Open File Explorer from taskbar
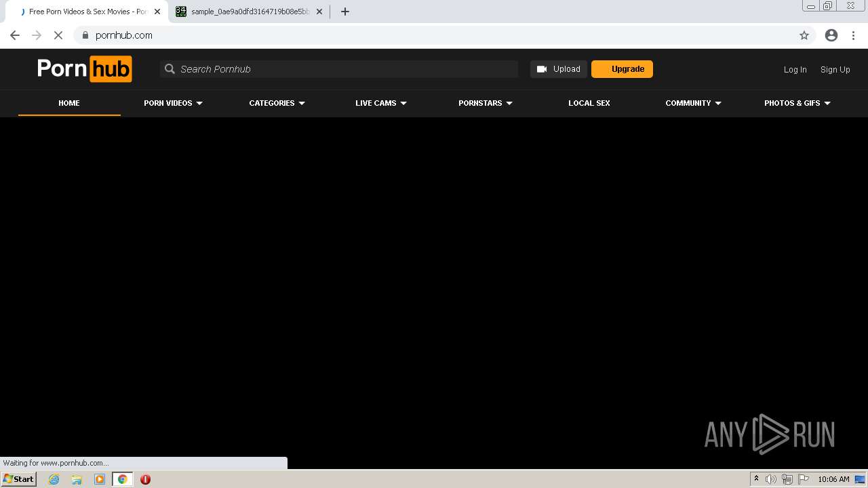Screen dimensions: 868x488 pyautogui.click(x=77, y=479)
